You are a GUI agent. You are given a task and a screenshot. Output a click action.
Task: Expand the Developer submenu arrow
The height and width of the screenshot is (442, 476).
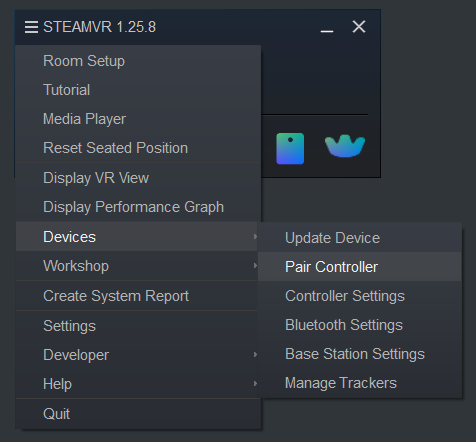(255, 354)
